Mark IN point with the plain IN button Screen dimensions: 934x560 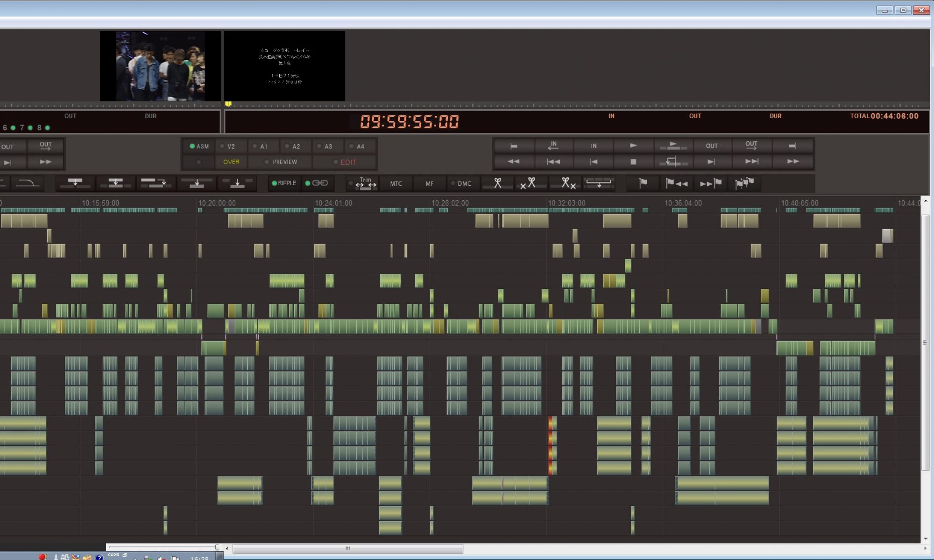tap(594, 146)
